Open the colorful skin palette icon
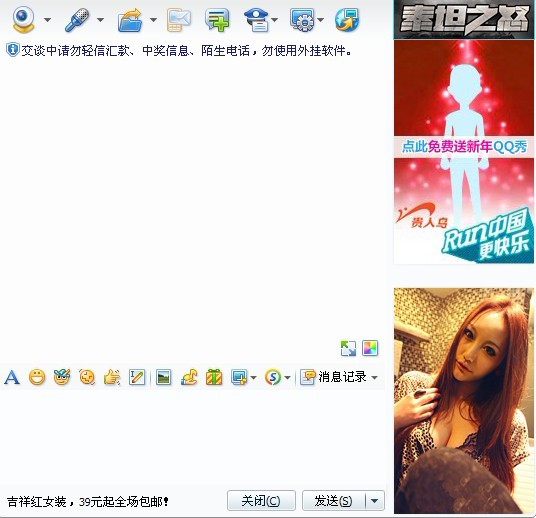 (370, 348)
